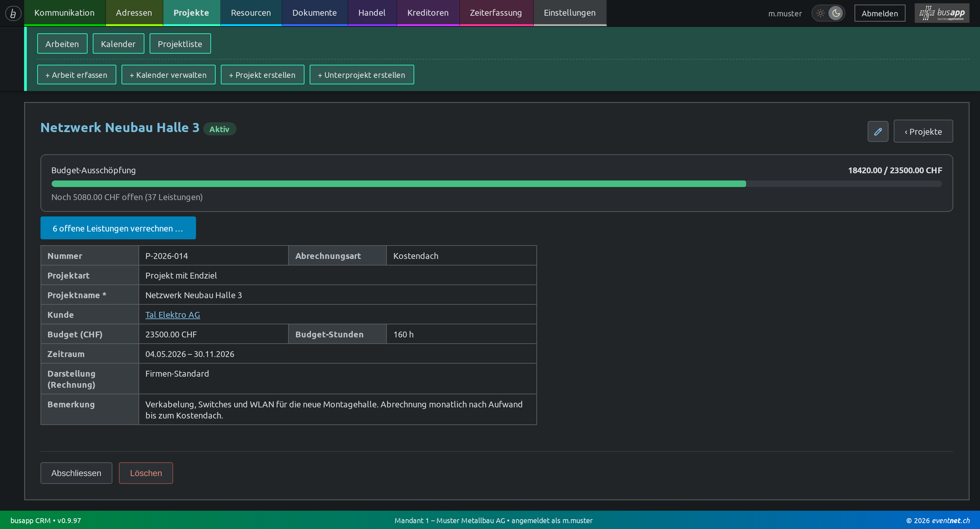This screenshot has height=529, width=980.
Task: Open the Zeiterfassung menu
Action: [496, 13]
